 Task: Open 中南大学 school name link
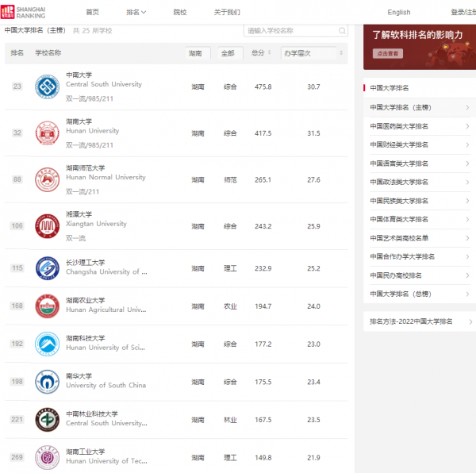(79, 75)
